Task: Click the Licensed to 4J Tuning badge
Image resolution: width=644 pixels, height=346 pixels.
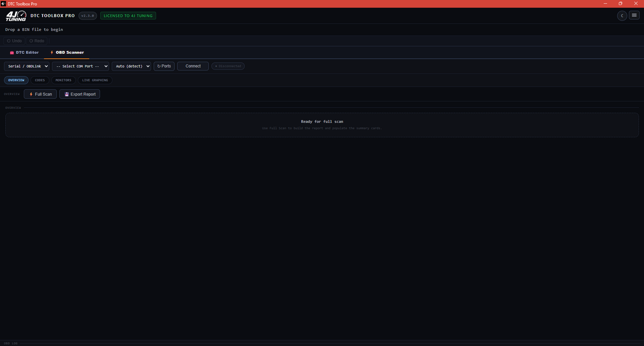Action: pyautogui.click(x=128, y=16)
